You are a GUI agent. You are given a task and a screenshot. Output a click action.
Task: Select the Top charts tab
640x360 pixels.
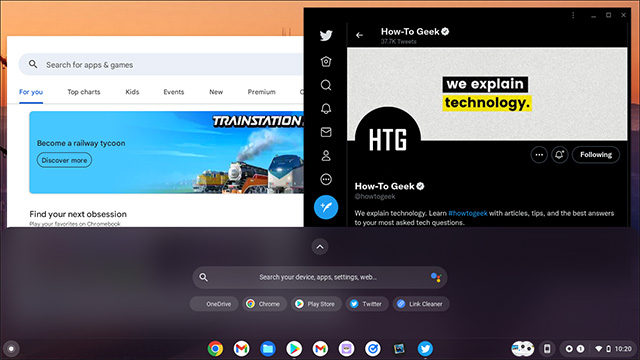pos(84,92)
